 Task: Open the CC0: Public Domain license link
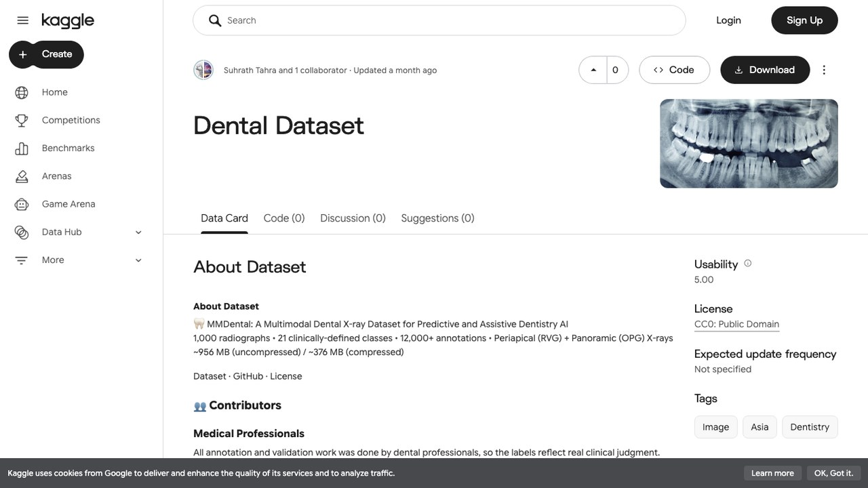736,324
